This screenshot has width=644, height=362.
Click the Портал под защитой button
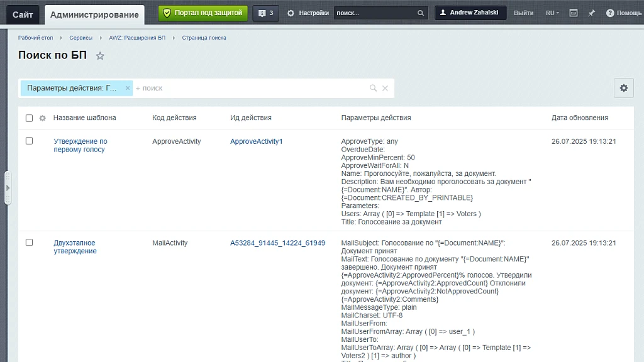203,13
